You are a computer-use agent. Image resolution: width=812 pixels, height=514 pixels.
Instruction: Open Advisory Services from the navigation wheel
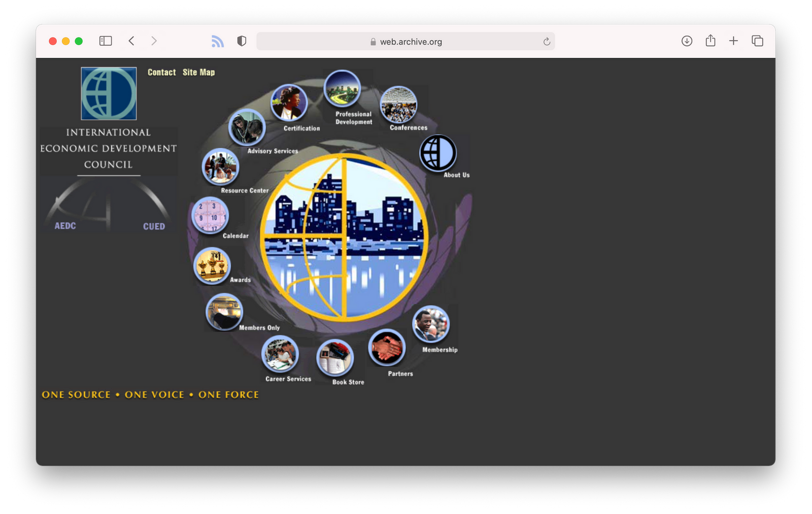tap(247, 127)
